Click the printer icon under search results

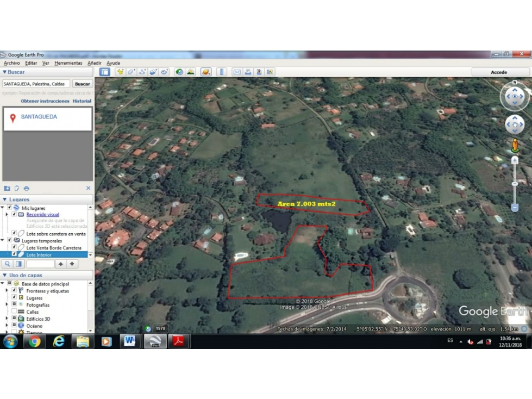coord(27,188)
